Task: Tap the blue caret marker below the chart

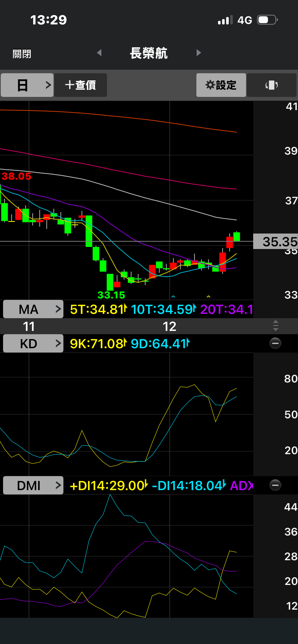Action: click(173, 297)
